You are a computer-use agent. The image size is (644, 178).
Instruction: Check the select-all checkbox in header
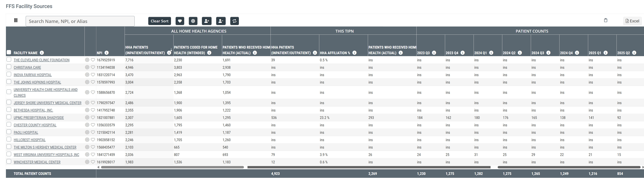[9, 52]
